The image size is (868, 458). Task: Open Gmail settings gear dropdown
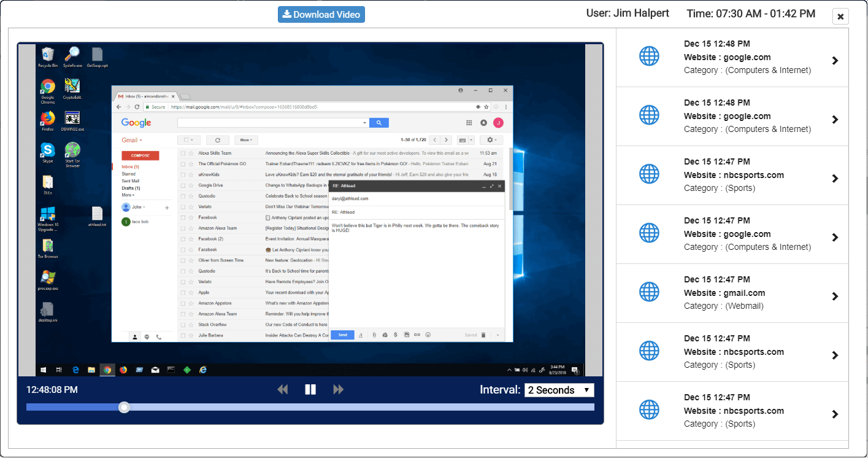[491, 140]
